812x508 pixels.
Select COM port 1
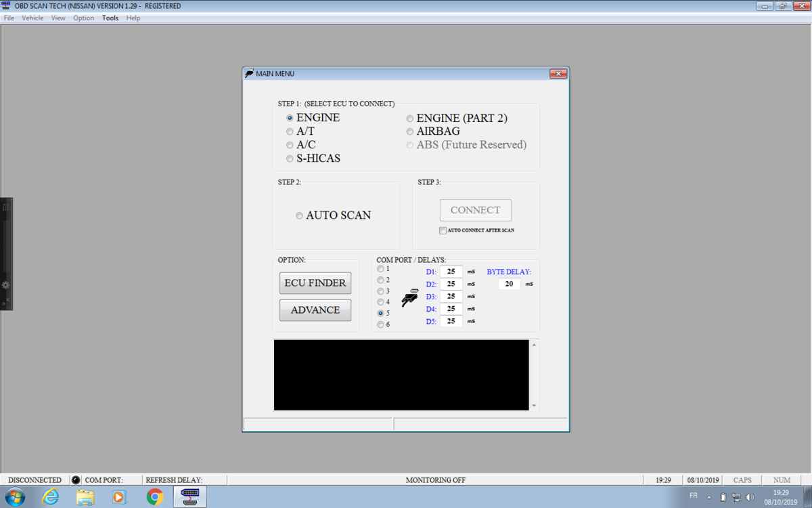click(x=380, y=269)
